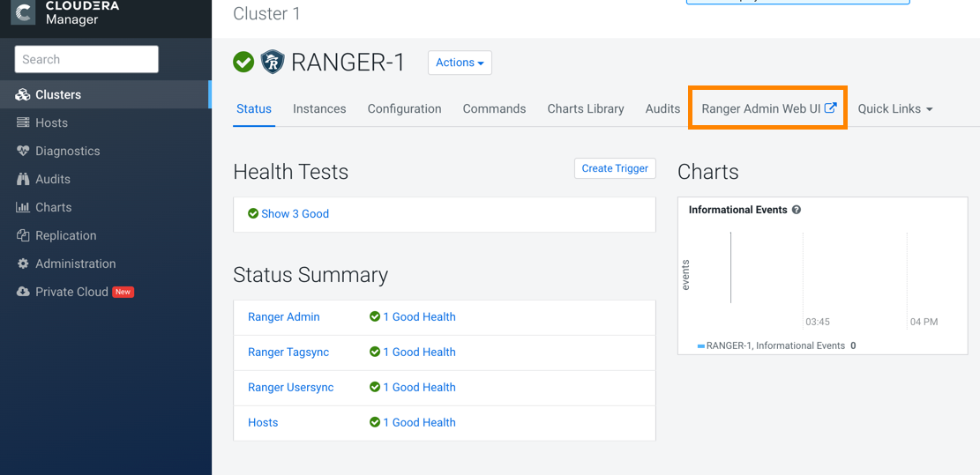Switch to the Configuration tab

coord(404,108)
